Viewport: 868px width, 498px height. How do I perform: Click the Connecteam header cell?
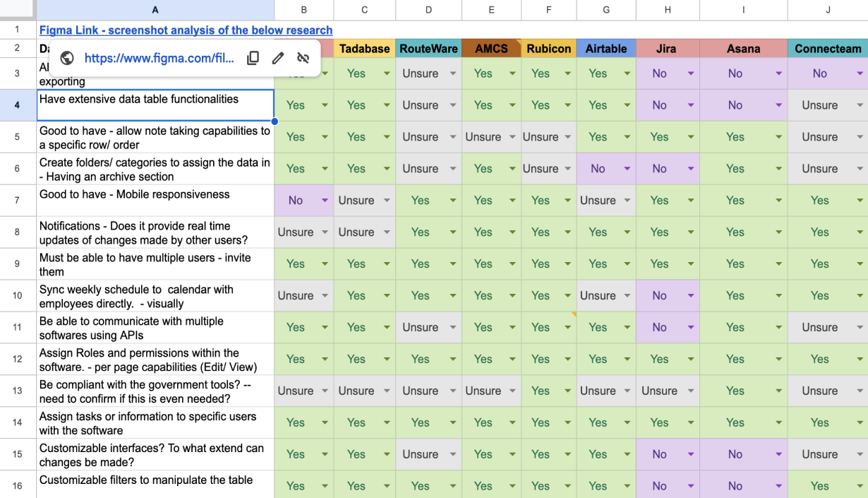click(x=828, y=49)
